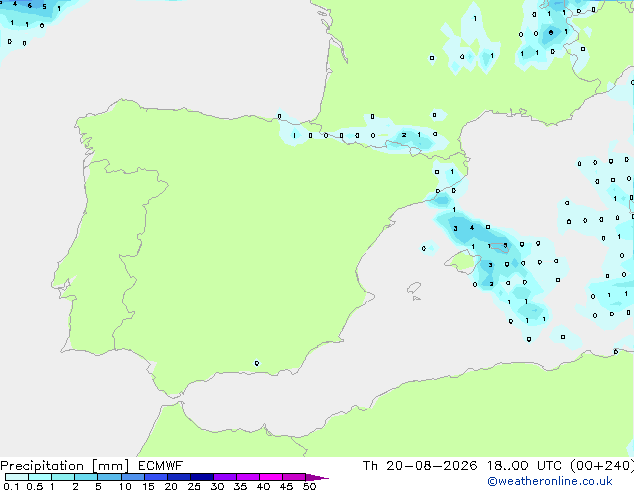634x490 pixels.
Task: Click the 1–2 mm legend color swatch
Action: pyautogui.click(x=63, y=477)
